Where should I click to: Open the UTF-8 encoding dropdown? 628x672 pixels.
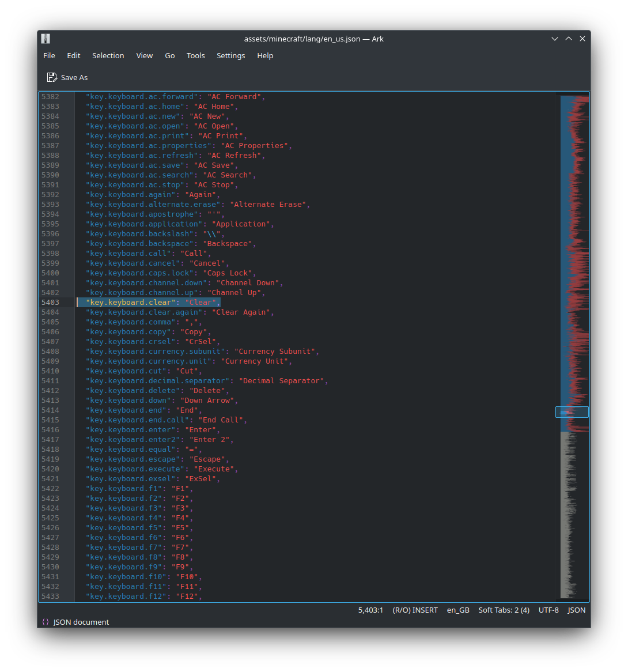(548, 610)
